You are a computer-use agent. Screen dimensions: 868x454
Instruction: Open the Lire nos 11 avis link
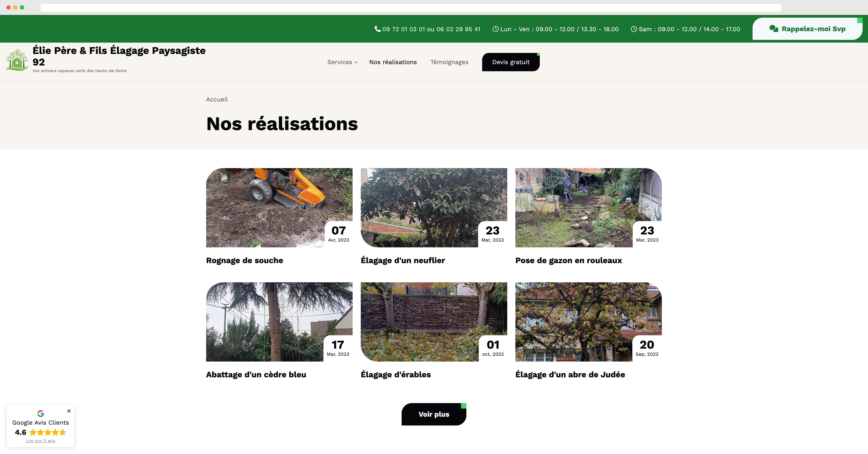(x=41, y=441)
